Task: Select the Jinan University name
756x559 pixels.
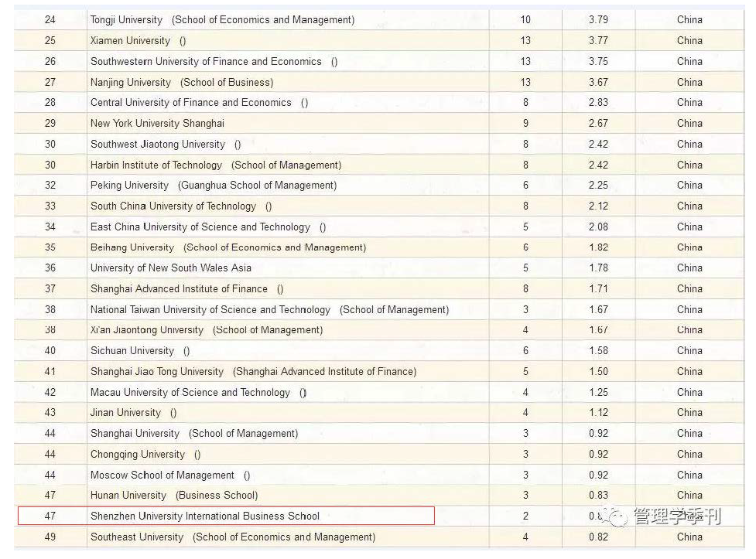Action: (133, 413)
